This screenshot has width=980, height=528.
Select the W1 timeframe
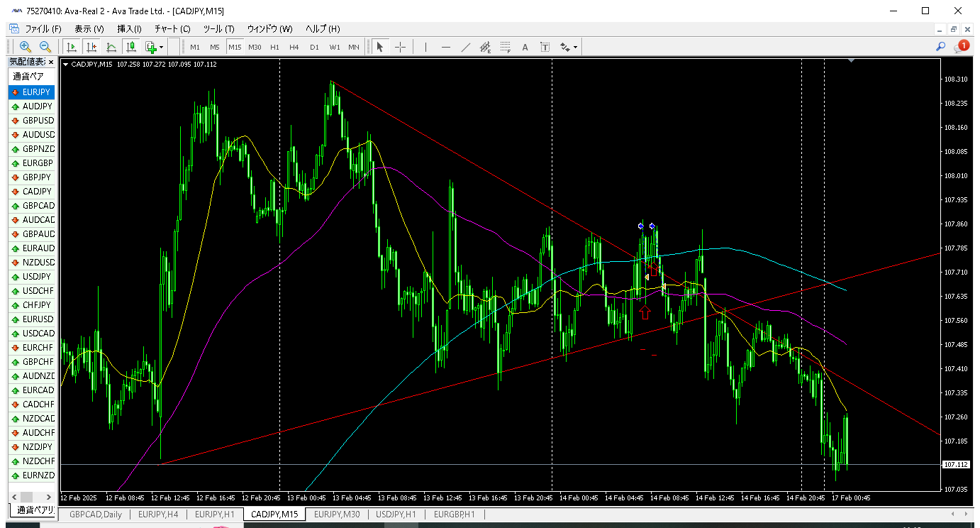[x=335, y=47]
